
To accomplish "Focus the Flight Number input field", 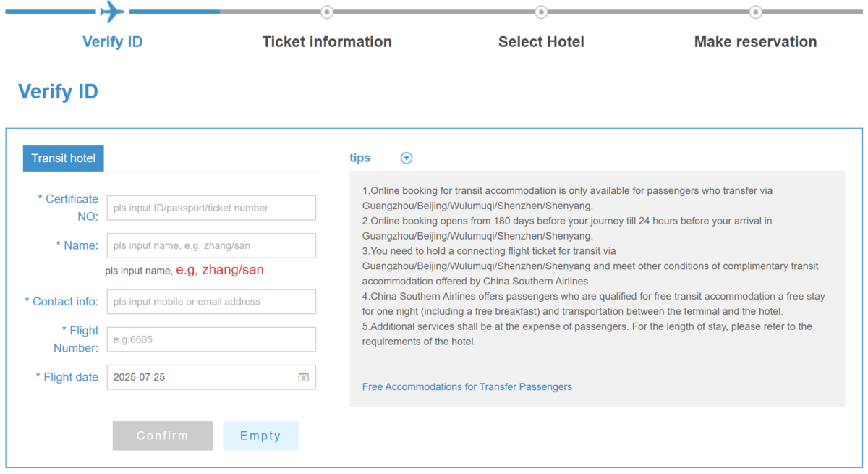I will click(x=211, y=339).
